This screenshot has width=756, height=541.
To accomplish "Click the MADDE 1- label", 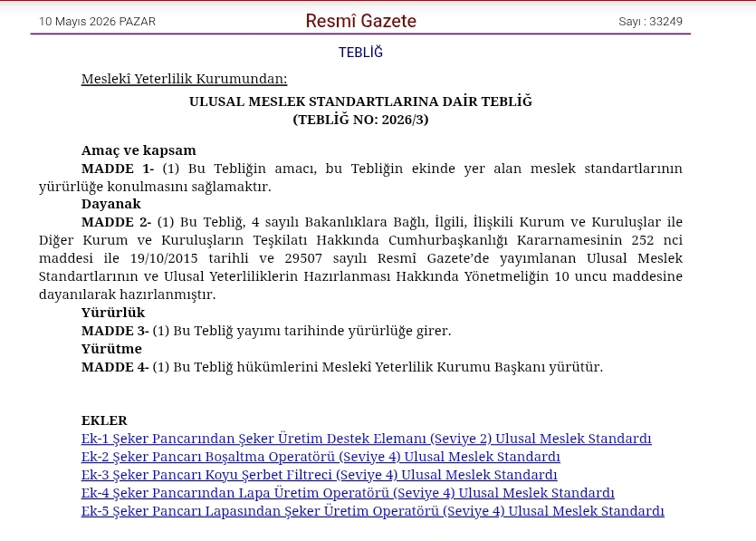I will (x=118, y=169).
